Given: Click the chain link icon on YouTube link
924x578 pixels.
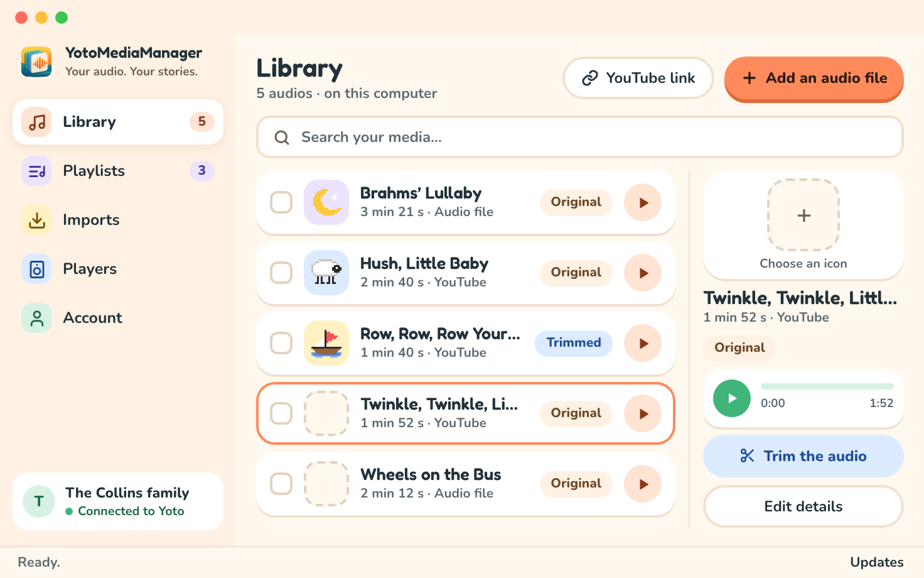Looking at the screenshot, I should [x=590, y=78].
